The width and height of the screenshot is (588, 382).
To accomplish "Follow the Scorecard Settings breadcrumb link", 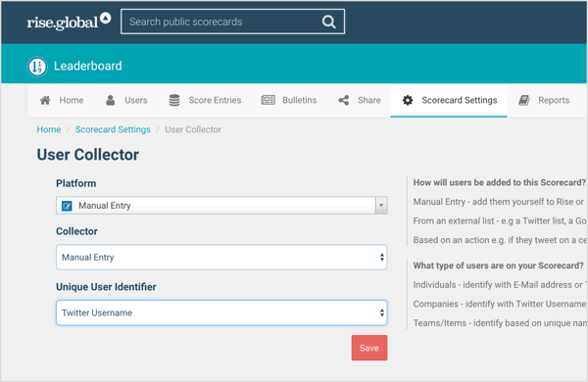I will [113, 129].
